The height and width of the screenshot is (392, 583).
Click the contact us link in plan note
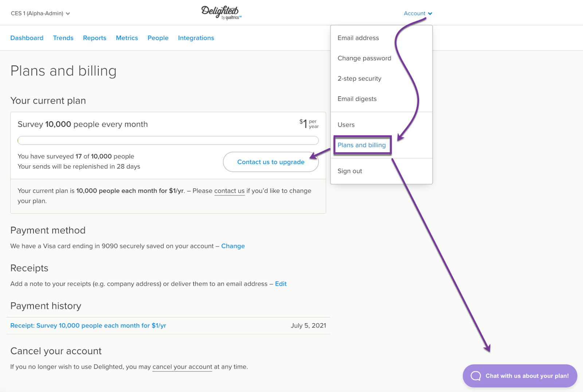[x=230, y=191]
